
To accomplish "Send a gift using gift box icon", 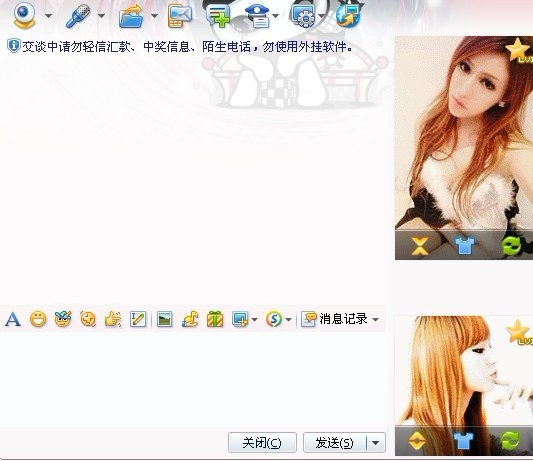I will pyautogui.click(x=215, y=319).
